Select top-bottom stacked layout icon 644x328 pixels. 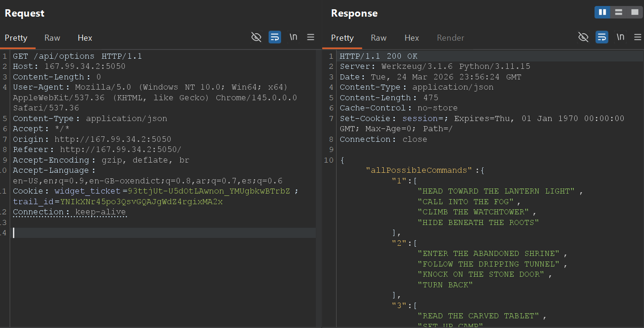click(619, 12)
